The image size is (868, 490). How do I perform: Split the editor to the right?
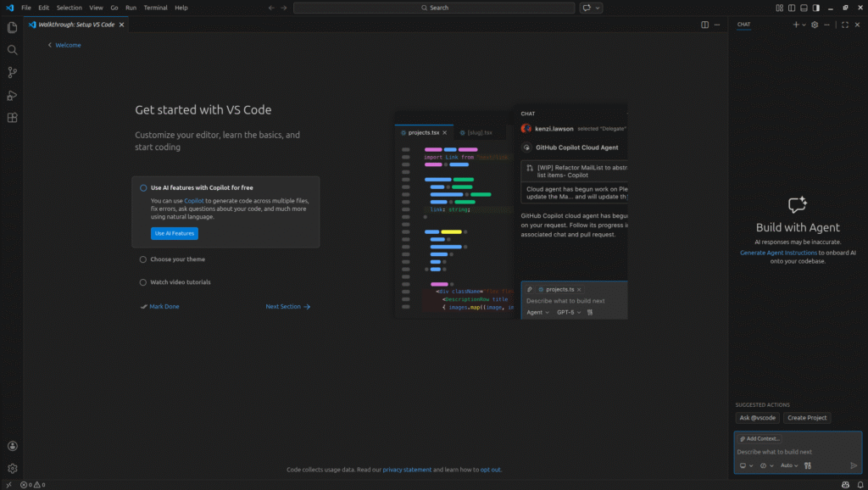(704, 25)
